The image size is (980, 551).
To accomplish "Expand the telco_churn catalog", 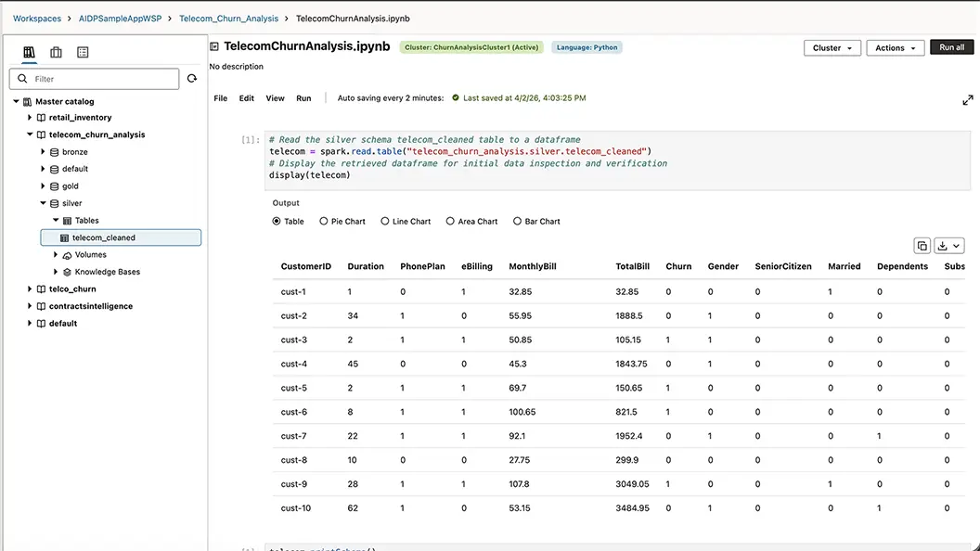I will tap(30, 289).
